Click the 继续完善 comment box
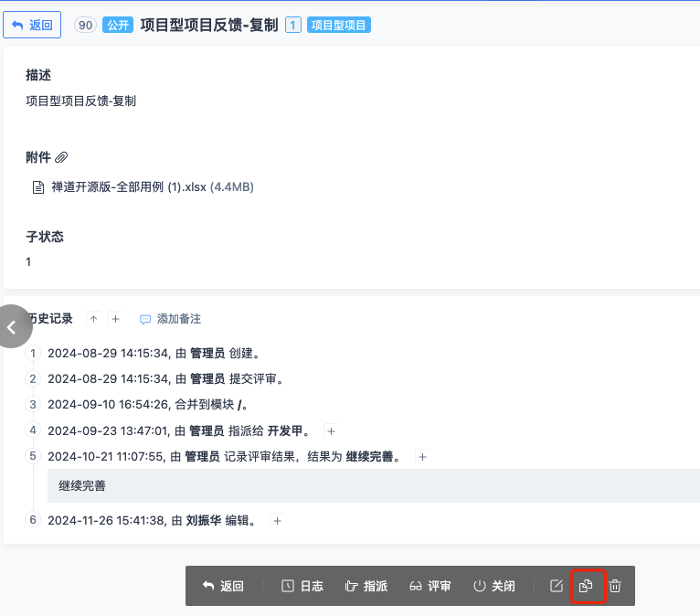Viewport: 700px width, 616px height. [374, 485]
